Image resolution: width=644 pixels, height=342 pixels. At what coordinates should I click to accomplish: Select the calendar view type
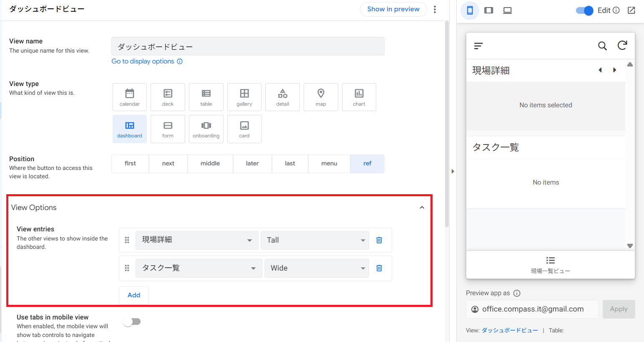click(x=129, y=97)
